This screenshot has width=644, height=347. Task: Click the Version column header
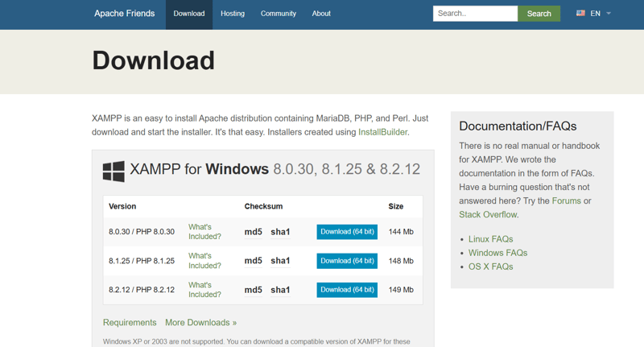[x=122, y=206]
